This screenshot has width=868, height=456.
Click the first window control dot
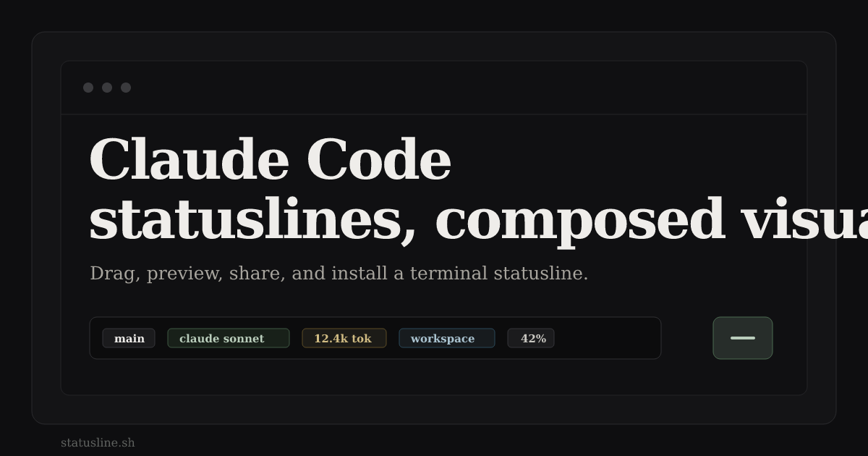pyautogui.click(x=88, y=88)
